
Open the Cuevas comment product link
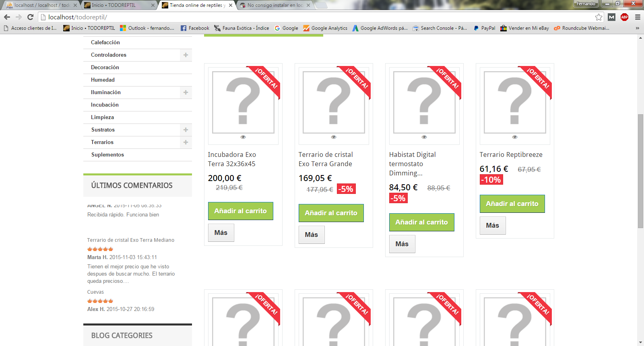(95, 292)
